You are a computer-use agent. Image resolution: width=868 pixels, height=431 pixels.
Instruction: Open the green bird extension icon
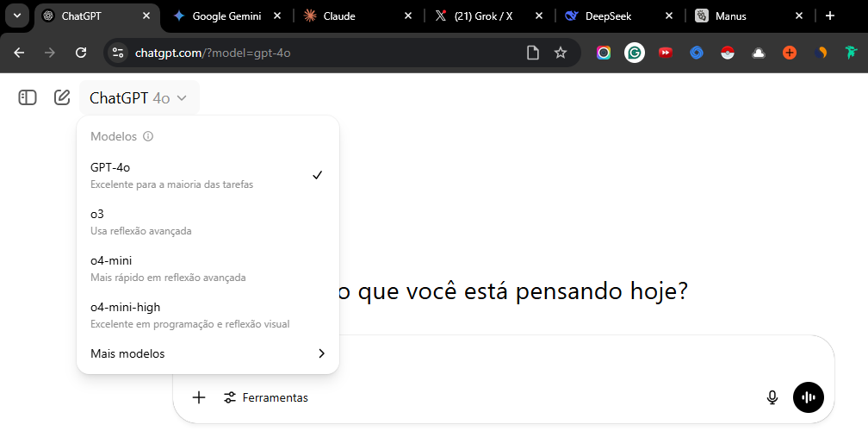850,53
